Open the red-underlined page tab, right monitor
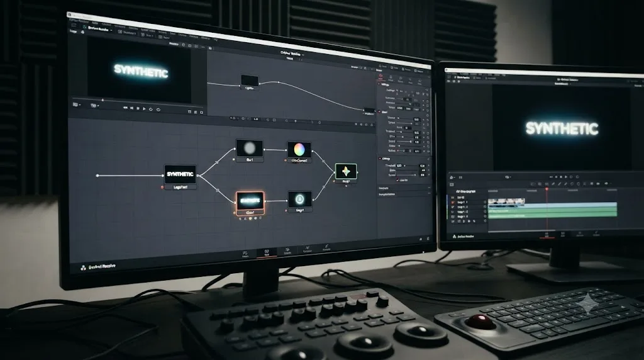The image size is (644, 360). [x=547, y=234]
